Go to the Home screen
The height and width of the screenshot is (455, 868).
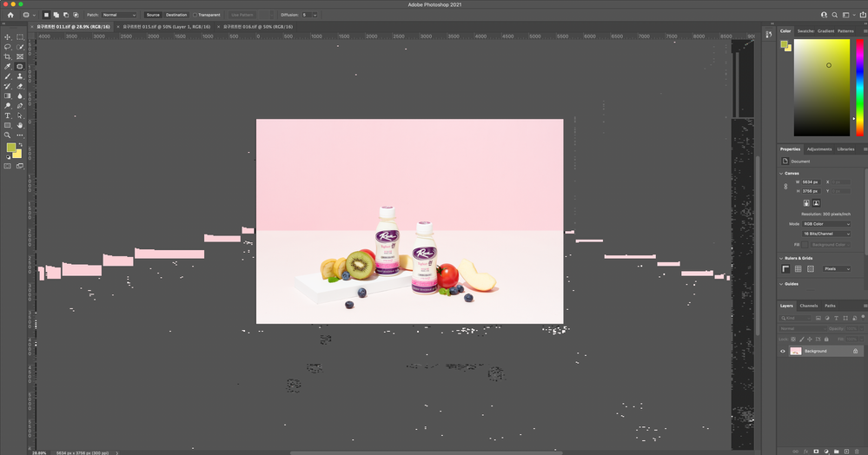[10, 15]
